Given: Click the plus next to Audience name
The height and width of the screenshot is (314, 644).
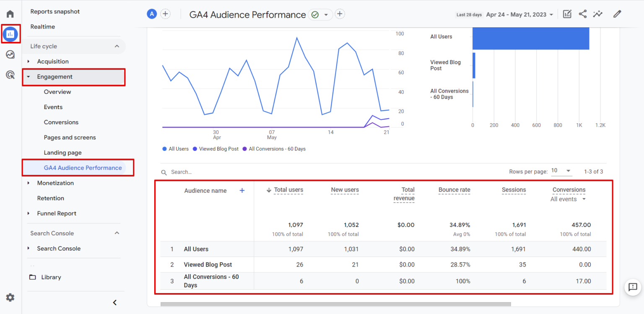Looking at the screenshot, I should [x=242, y=190].
